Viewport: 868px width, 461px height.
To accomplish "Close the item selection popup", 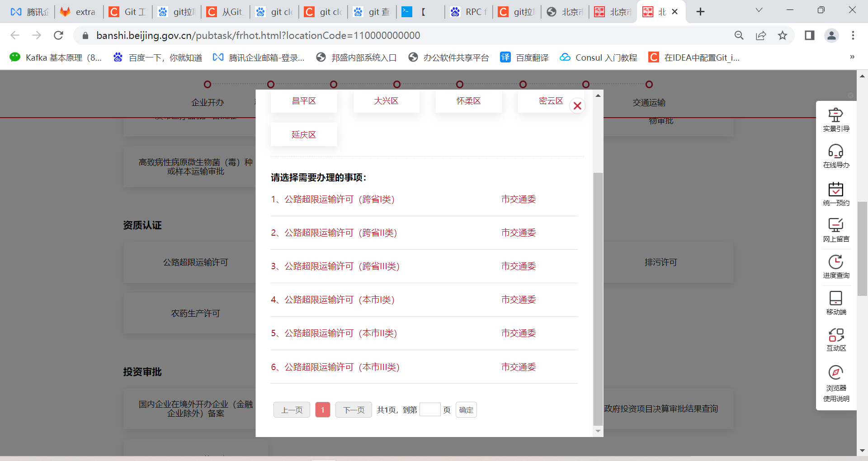I will point(577,106).
